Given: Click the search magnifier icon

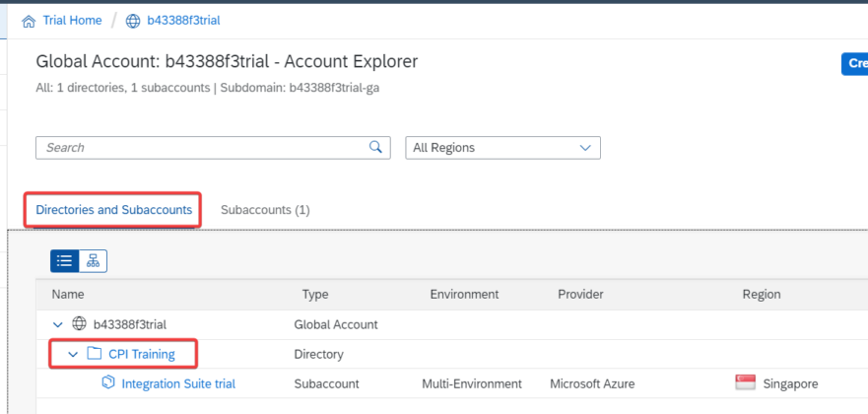Looking at the screenshot, I should click(375, 147).
